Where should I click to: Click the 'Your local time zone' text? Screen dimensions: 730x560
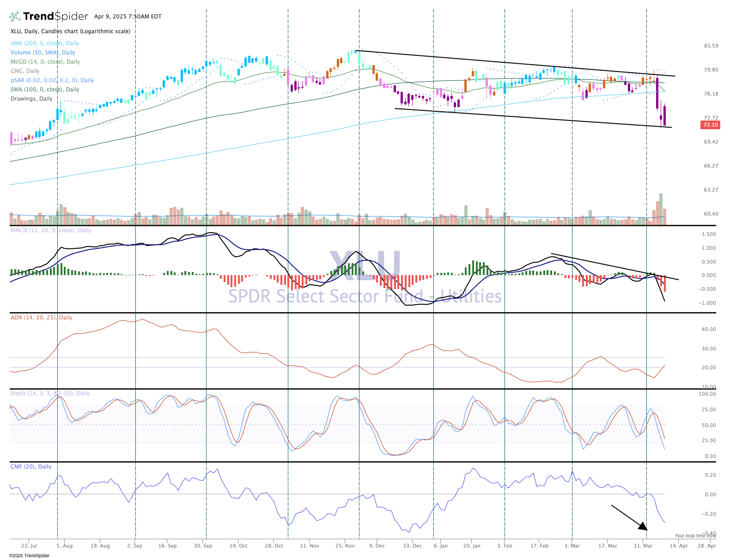(695, 536)
